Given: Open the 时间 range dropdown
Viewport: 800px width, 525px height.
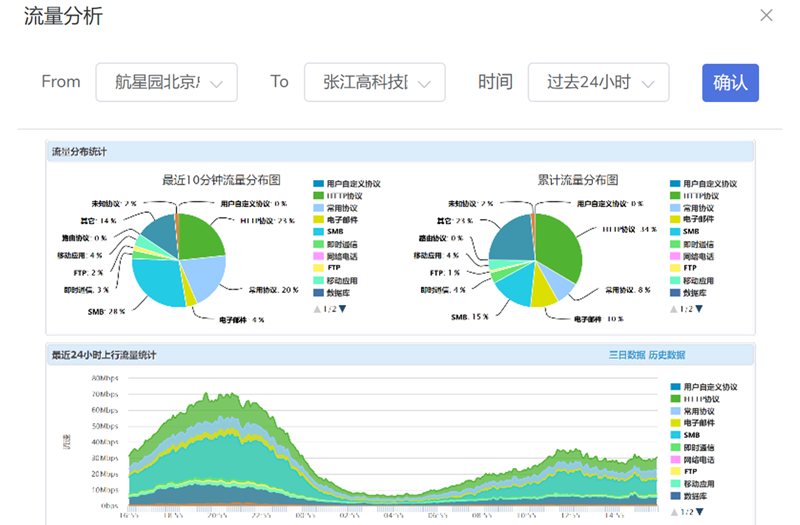Looking at the screenshot, I should (x=598, y=82).
